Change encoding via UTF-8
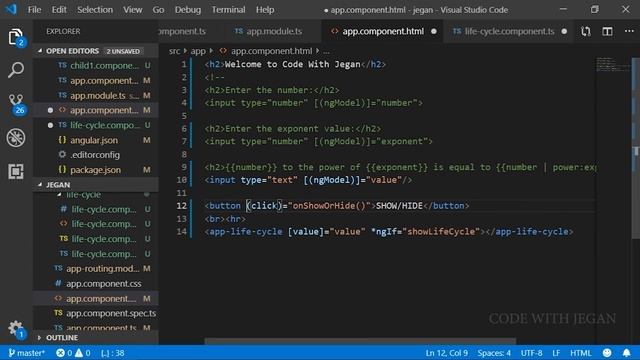The height and width of the screenshot is (360, 640). click(x=531, y=353)
